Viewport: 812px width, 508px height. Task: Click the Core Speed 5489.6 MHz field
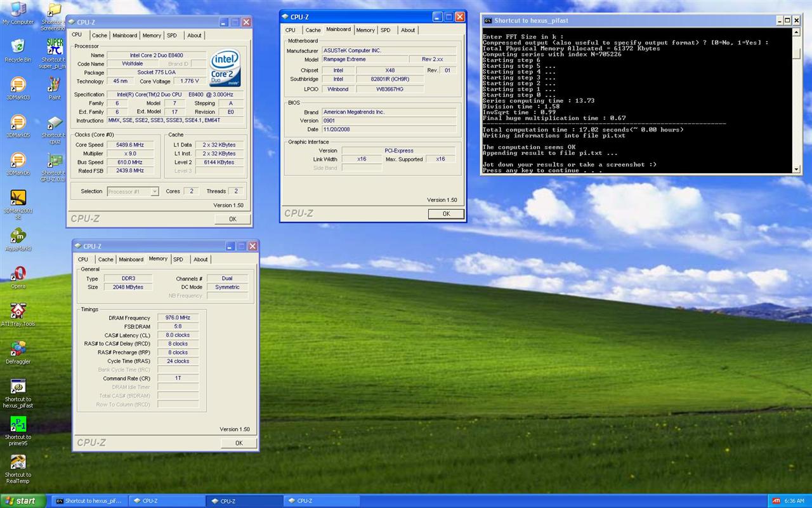(x=130, y=145)
